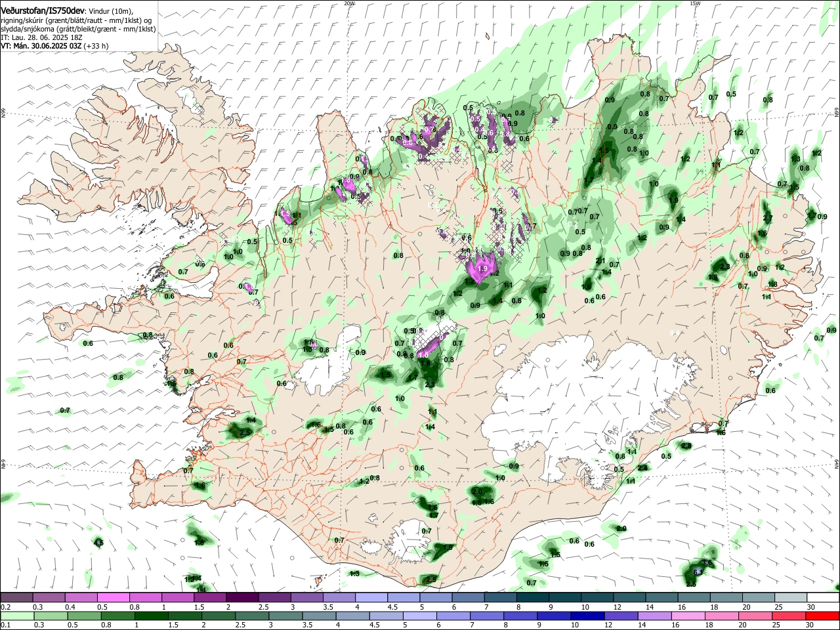840x630 pixels.
Task: Click the '30' label under the red swatch
Action: 810,625
